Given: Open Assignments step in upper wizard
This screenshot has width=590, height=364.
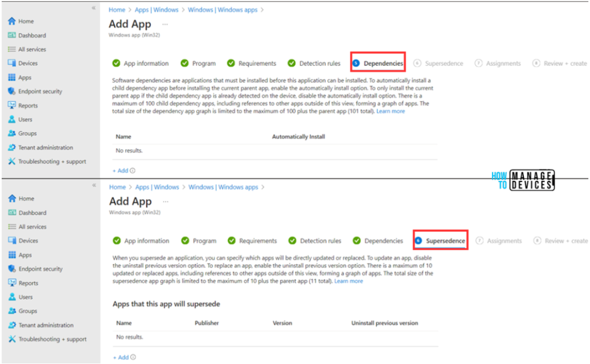Looking at the screenshot, I should 498,63.
